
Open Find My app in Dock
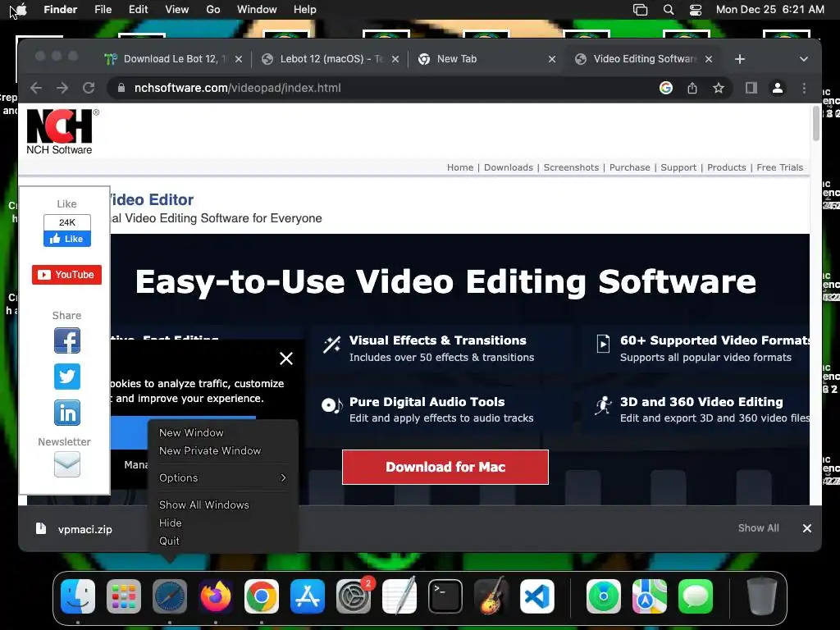(604, 596)
